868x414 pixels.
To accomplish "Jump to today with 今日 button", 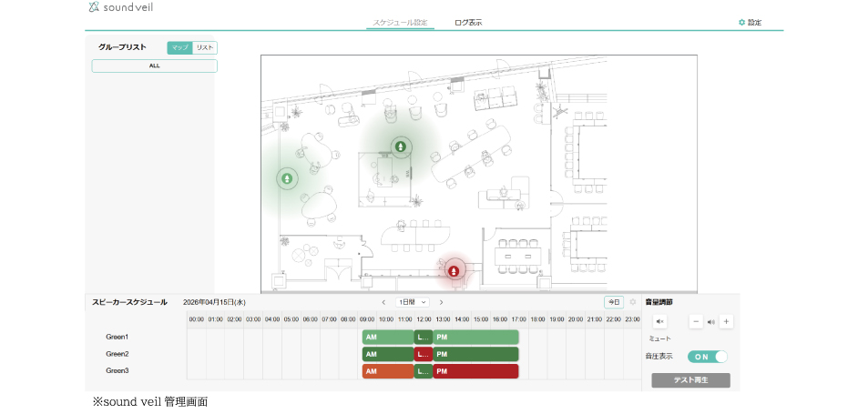I will pos(614,302).
